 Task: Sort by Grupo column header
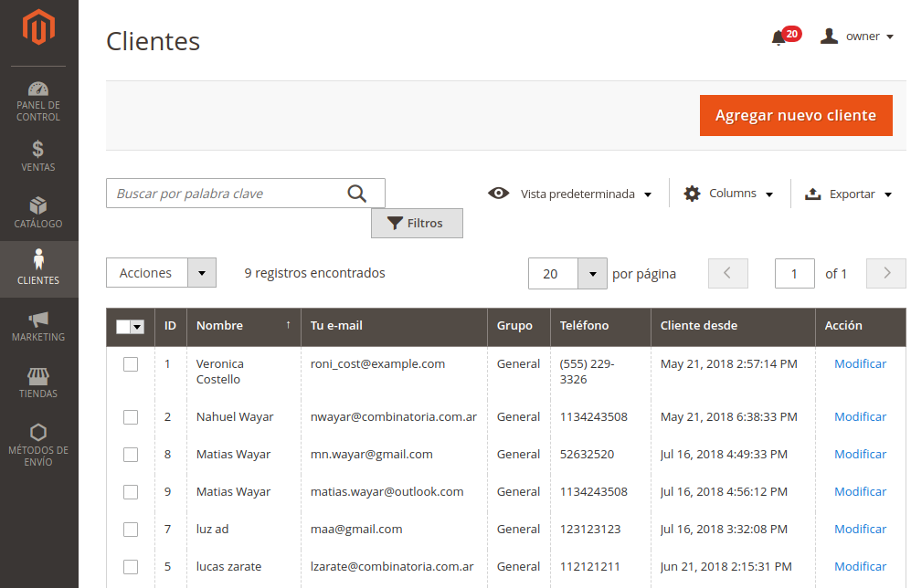coord(519,326)
